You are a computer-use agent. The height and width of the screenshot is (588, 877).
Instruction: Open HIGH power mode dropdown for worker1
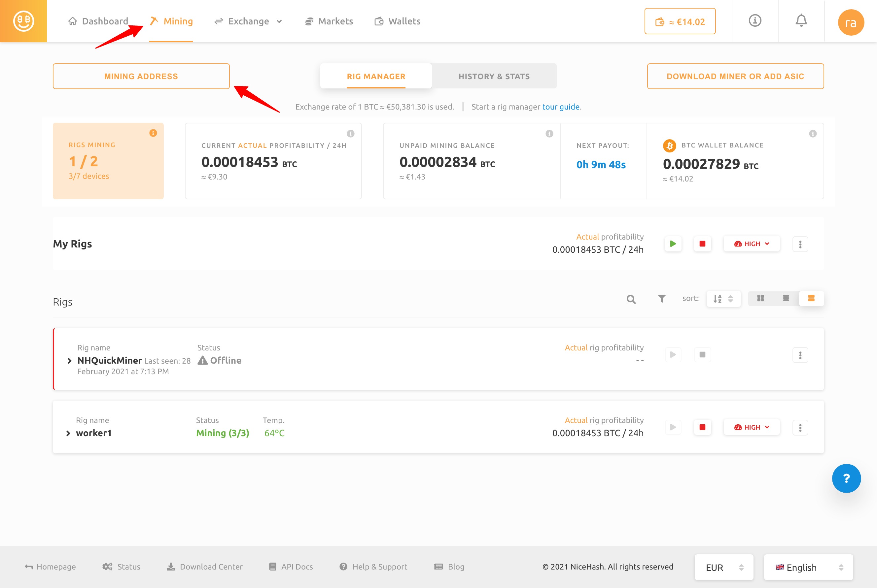pos(751,428)
